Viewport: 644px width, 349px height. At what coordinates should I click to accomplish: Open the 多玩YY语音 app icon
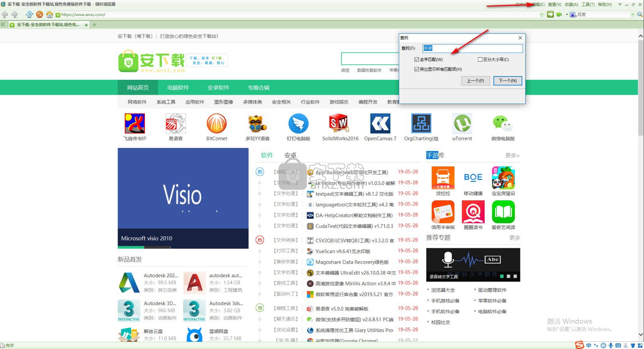[258, 123]
